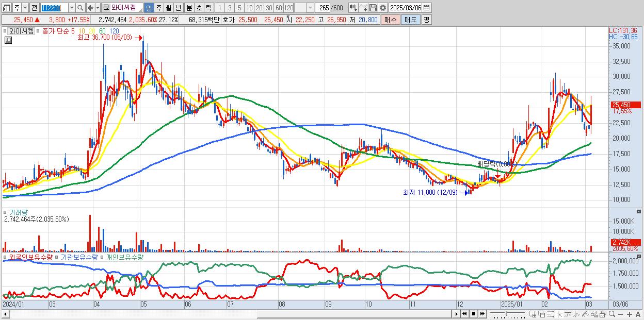Select the 주 weekly period toggle
The height and width of the screenshot is (320, 644).
(158, 8)
